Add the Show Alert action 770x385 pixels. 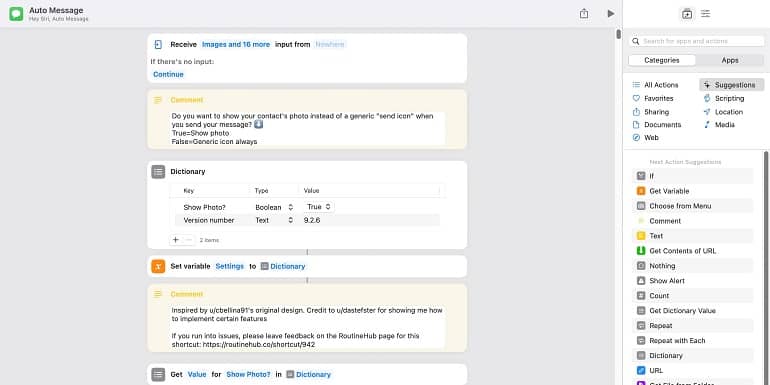click(692, 281)
